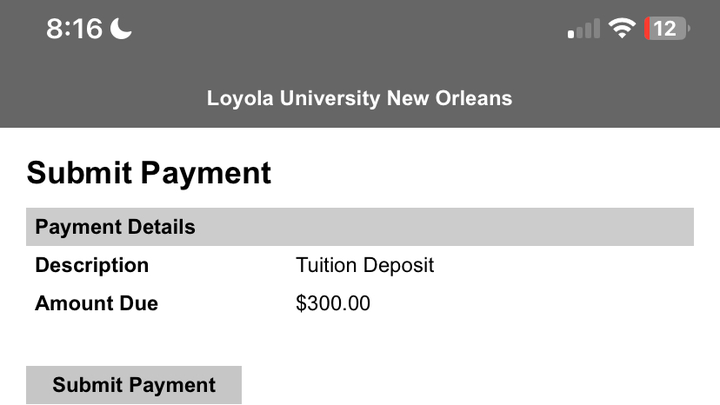720x405 pixels.
Task: Select the Tuition Deposit description value
Action: [365, 265]
